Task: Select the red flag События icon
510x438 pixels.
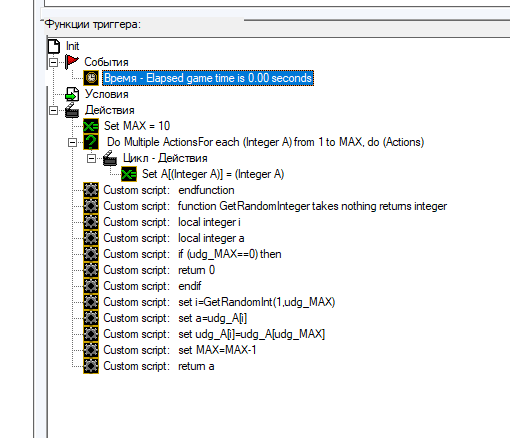Action: pos(72,62)
